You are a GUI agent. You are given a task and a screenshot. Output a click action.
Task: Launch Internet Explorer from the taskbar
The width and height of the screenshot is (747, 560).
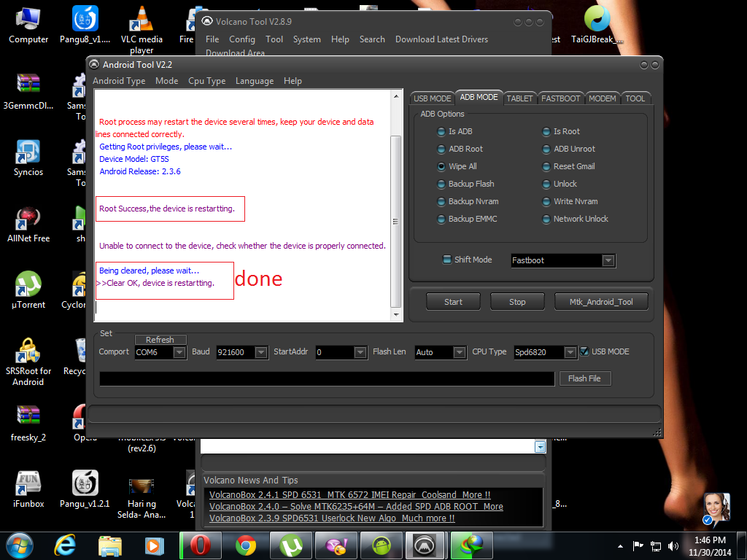[x=65, y=545]
